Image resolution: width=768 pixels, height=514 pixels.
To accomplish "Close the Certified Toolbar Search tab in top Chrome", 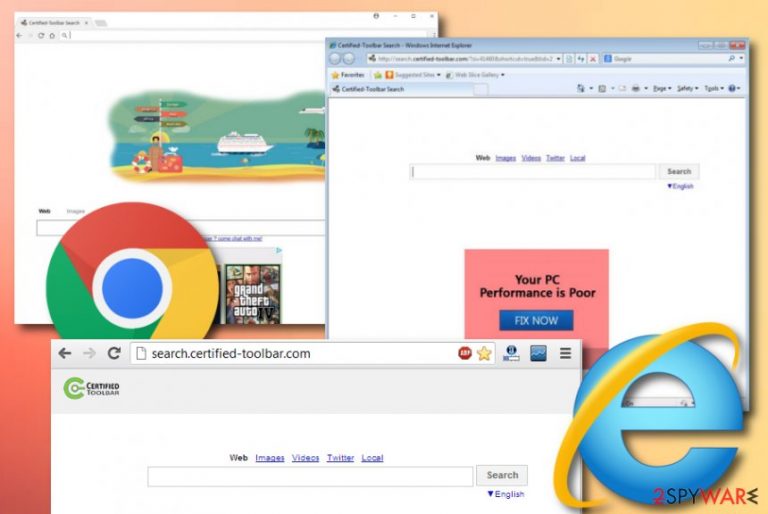I will (86, 23).
